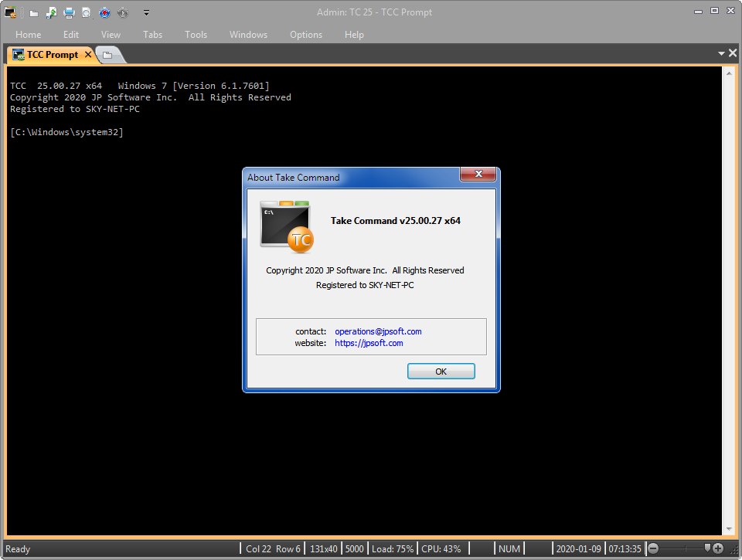This screenshot has height=560, width=742.
Task: Click the '131x40' window size status
Action: (324, 548)
